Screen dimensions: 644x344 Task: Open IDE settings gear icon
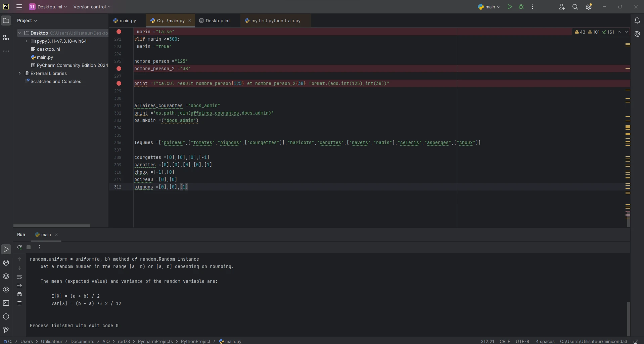click(589, 7)
